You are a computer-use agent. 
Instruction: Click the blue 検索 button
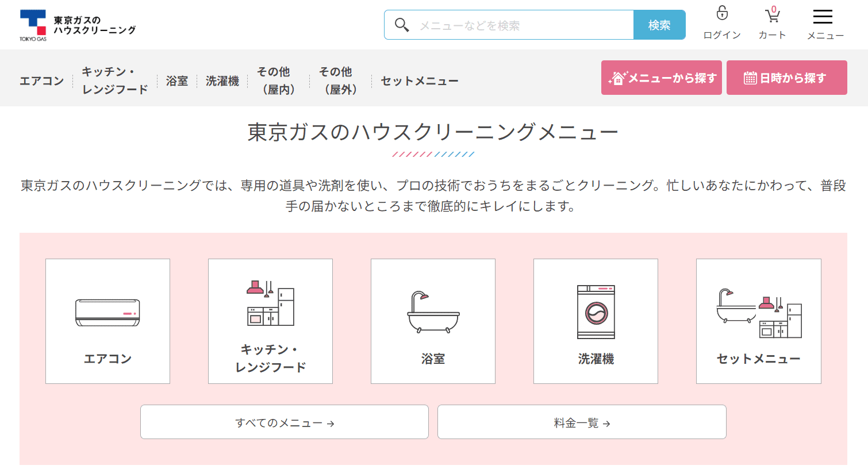click(x=659, y=25)
